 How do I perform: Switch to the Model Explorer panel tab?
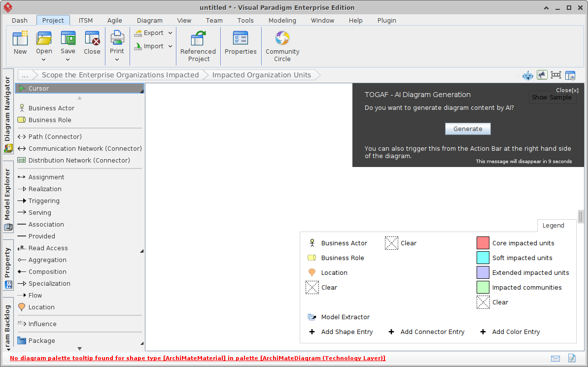click(x=7, y=192)
